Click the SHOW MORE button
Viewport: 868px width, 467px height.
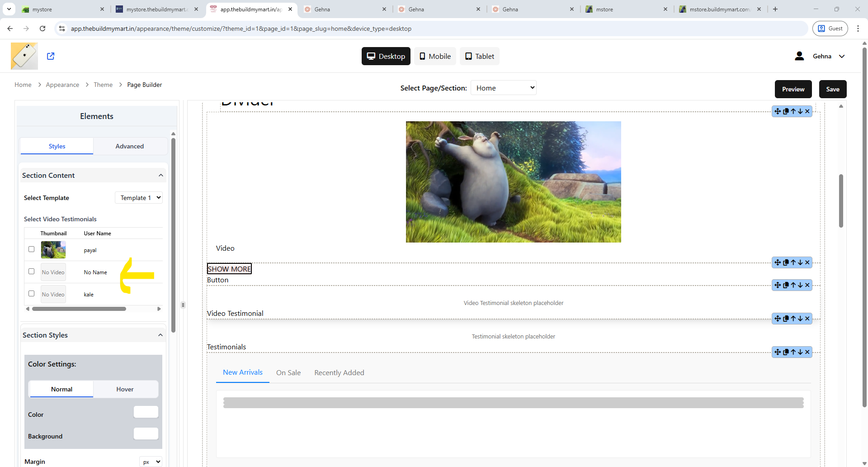click(229, 269)
